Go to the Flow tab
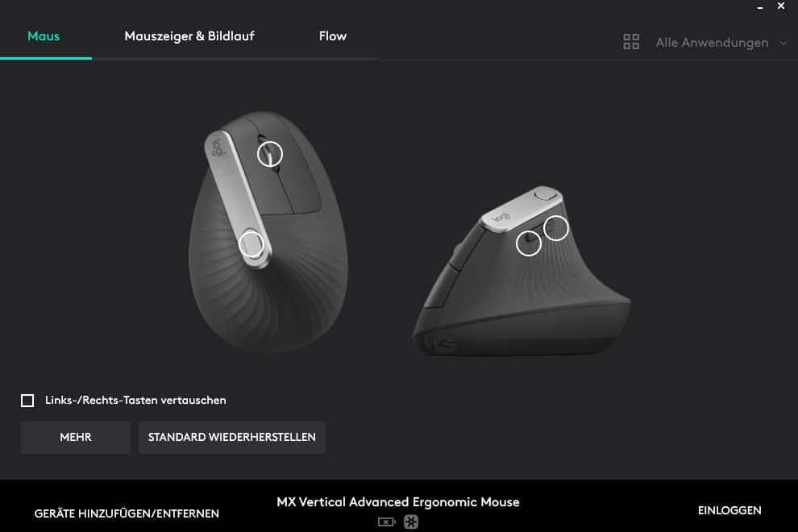Screen dimensions: 798x532 click(333, 36)
